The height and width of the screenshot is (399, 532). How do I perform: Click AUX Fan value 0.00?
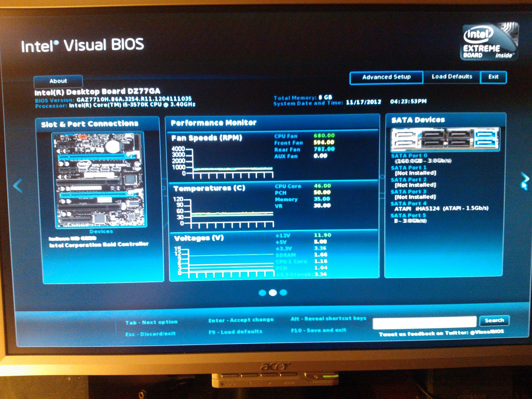pos(320,156)
